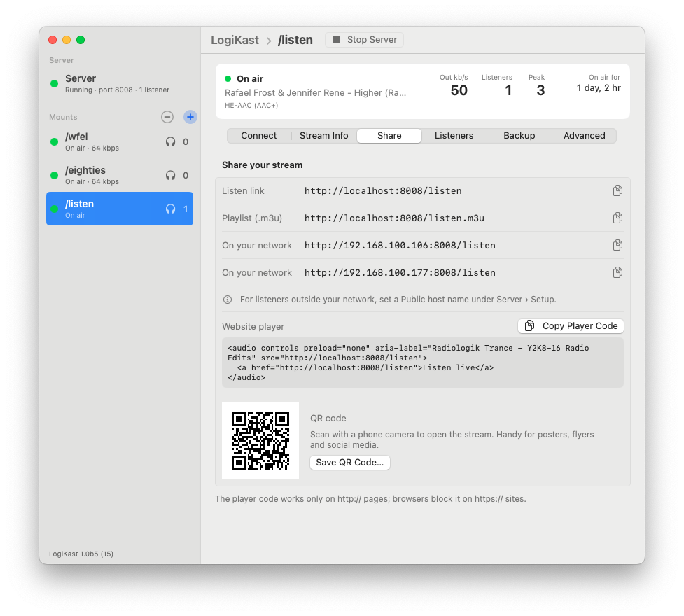Close the LogiKast window

tap(53, 40)
